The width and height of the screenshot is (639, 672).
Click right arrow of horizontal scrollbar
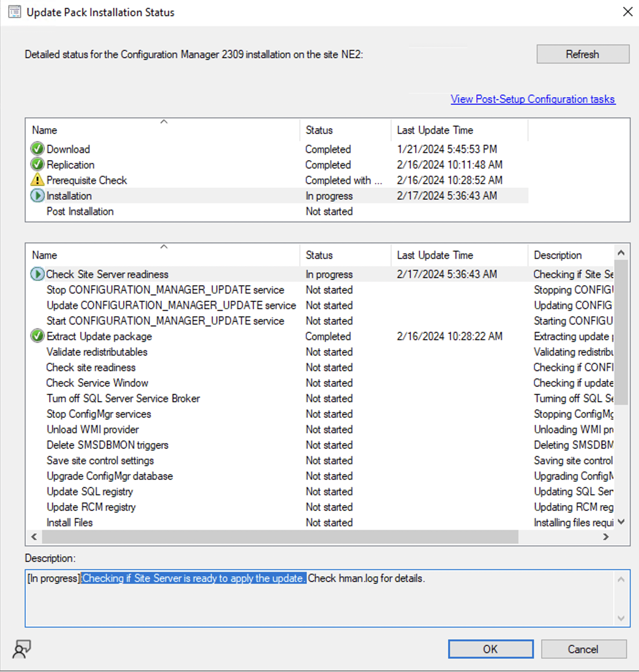coord(606,537)
